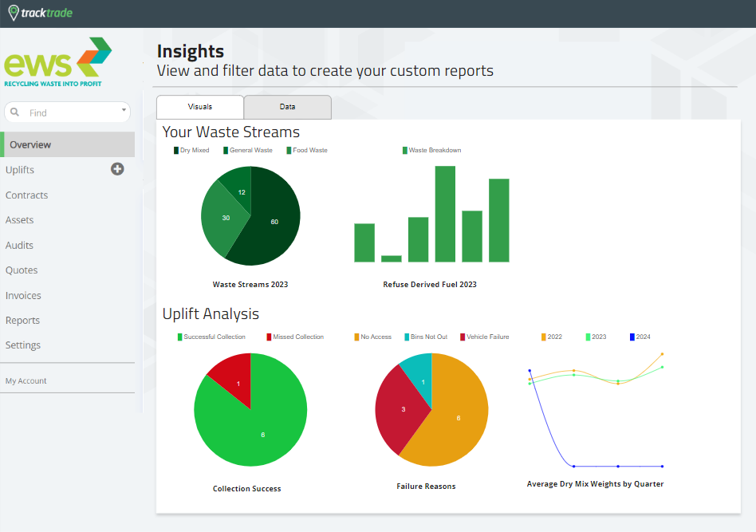Click the Collection Success chart title
This screenshot has height=532, width=756.
pyautogui.click(x=247, y=489)
